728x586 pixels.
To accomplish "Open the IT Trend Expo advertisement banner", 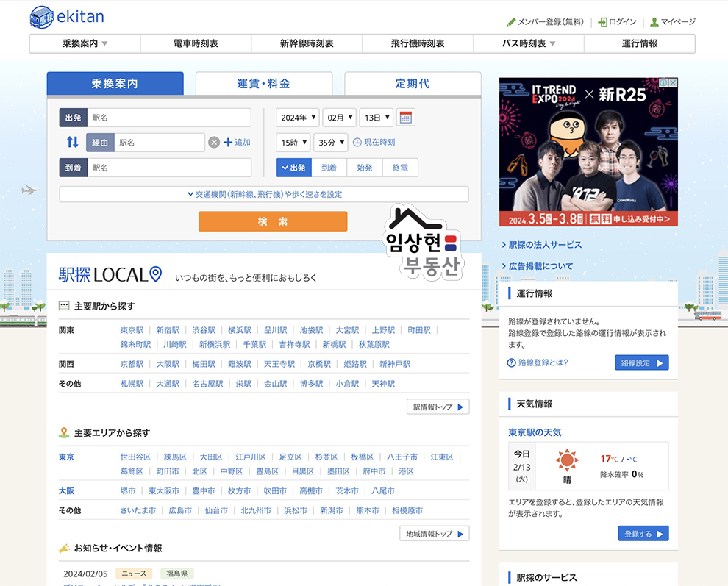I will (588, 152).
